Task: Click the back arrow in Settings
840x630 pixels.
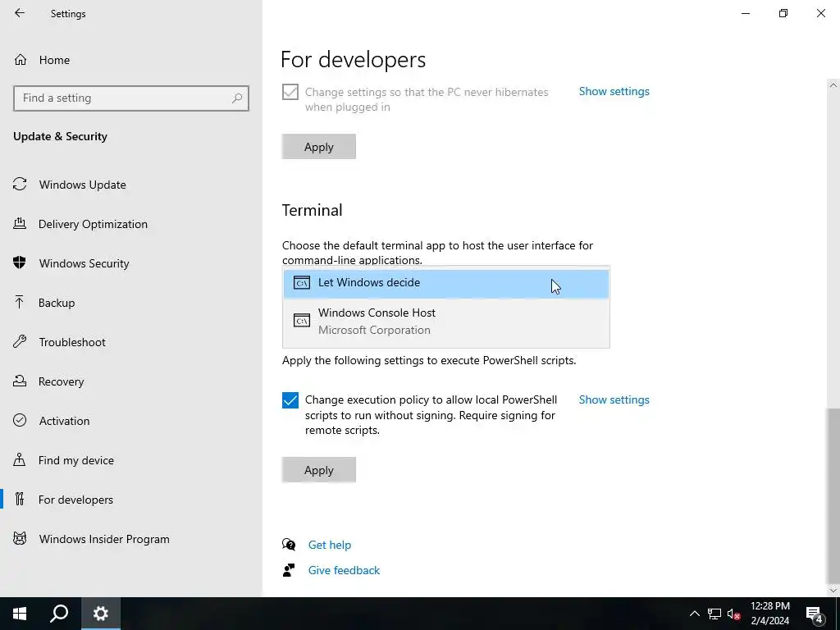Action: [x=20, y=13]
